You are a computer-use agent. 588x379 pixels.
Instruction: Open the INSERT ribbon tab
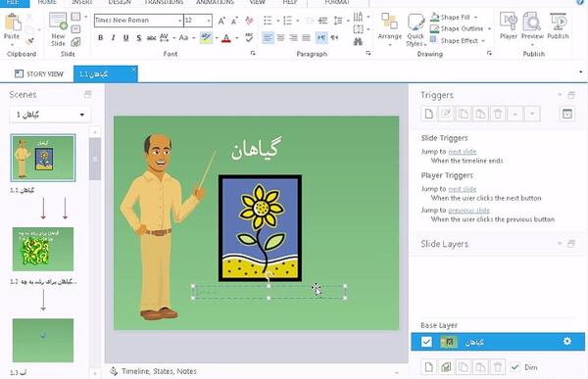coord(81,2)
